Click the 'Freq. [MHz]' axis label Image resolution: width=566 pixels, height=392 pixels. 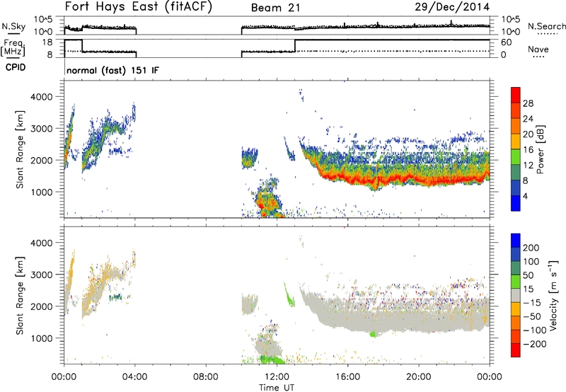[14, 47]
